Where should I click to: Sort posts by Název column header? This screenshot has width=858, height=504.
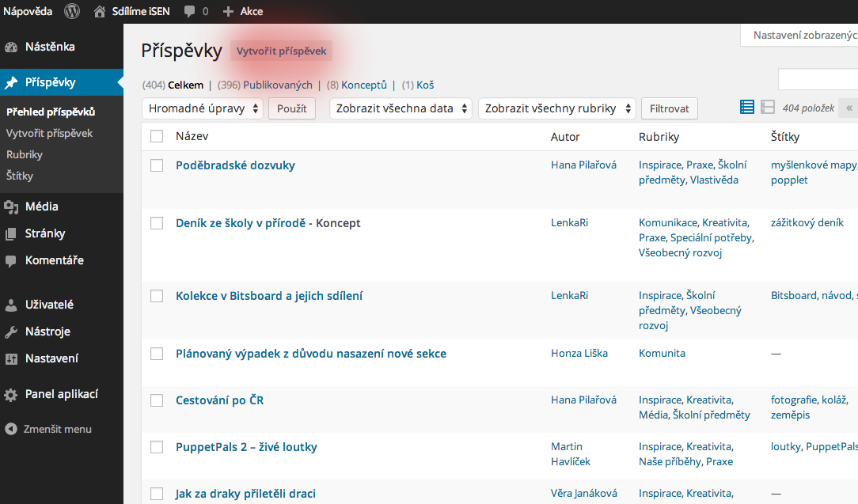(x=192, y=136)
